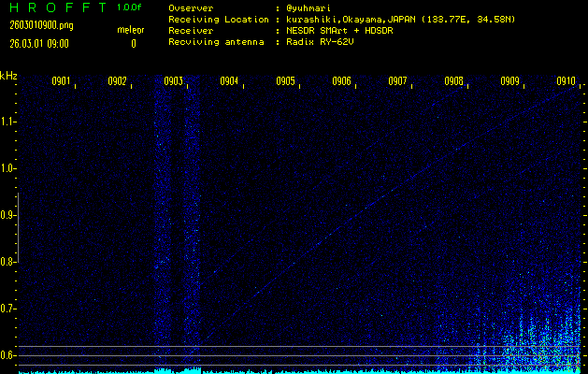Viewport: 588px width, 374px height.
Task: Click the meteor count value 0
Action: 134,44
